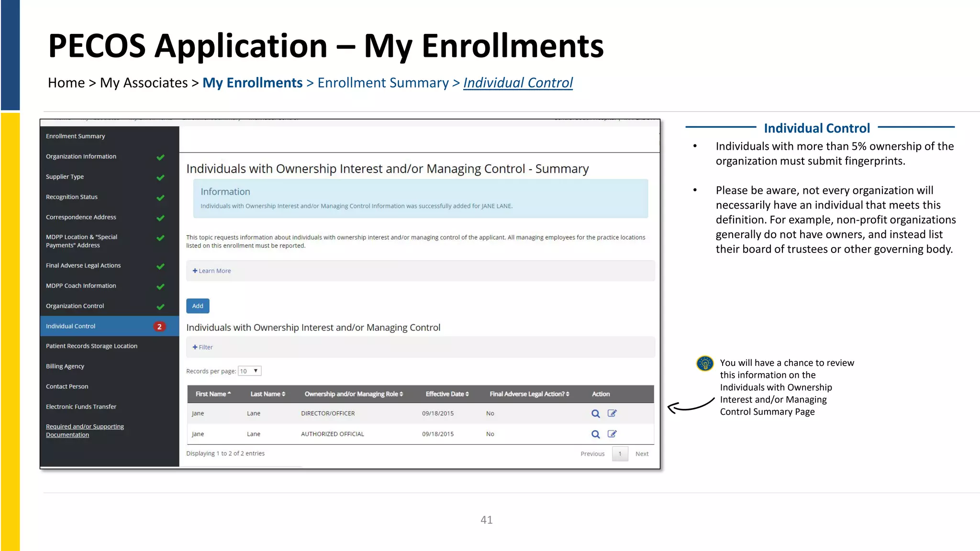Click DIRECTOR/OFFICER role cell
Viewport: 980px width, 551px height.
pyautogui.click(x=328, y=414)
